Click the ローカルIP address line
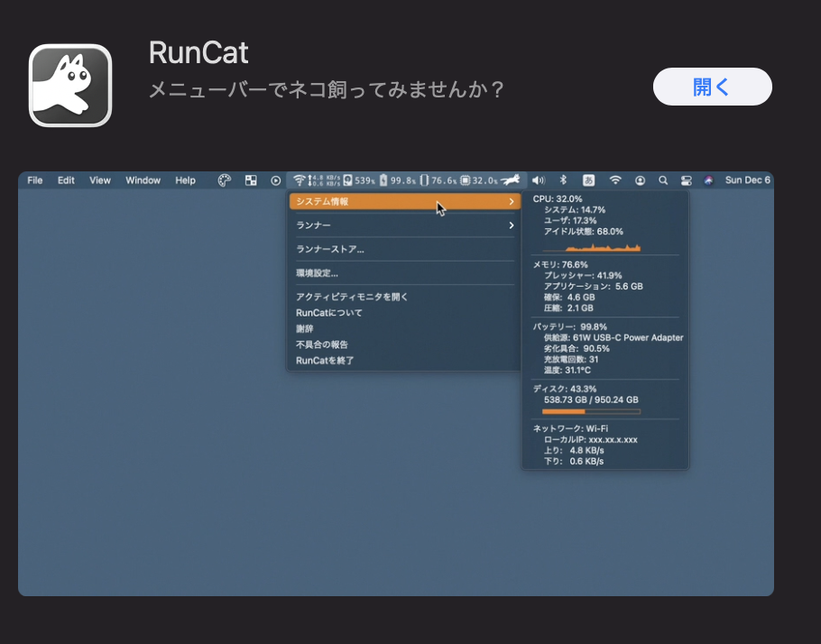The width and height of the screenshot is (821, 644). [x=591, y=440]
